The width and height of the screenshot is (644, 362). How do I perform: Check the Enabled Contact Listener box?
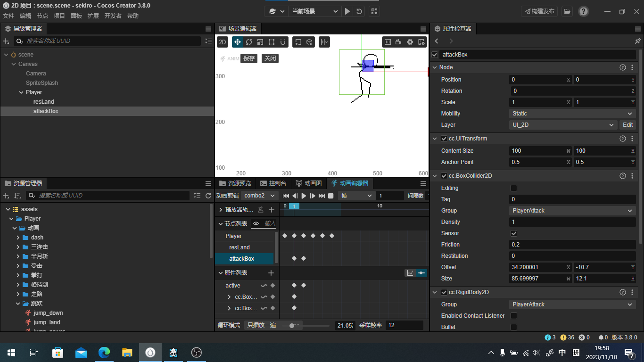click(x=514, y=316)
